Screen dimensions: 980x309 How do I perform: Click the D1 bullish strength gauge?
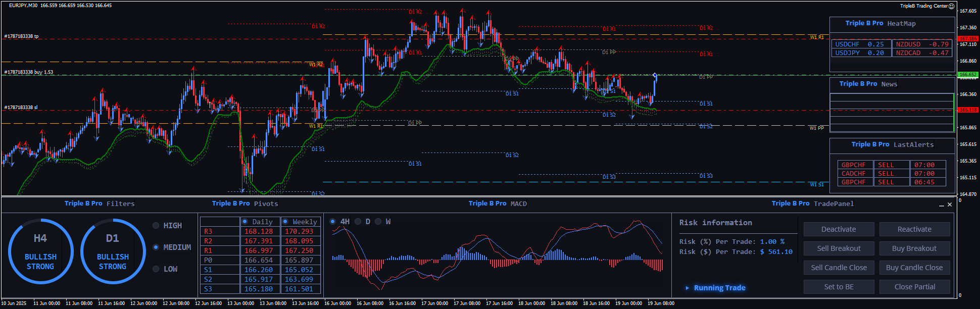tap(113, 251)
